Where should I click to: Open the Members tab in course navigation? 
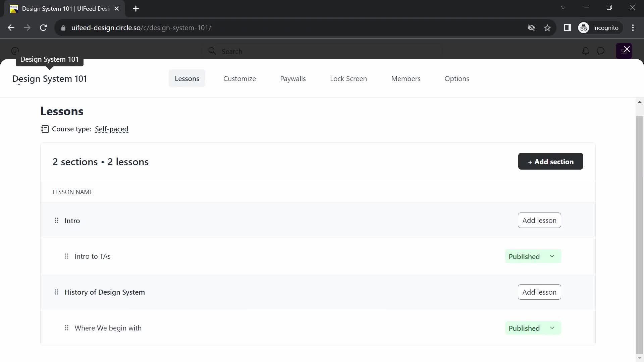point(406,79)
